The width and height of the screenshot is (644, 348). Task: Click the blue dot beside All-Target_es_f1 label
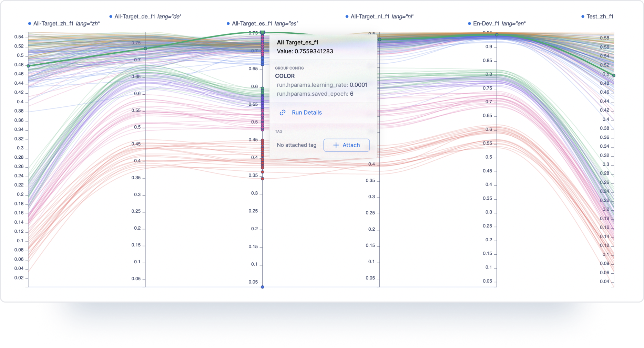(x=228, y=24)
